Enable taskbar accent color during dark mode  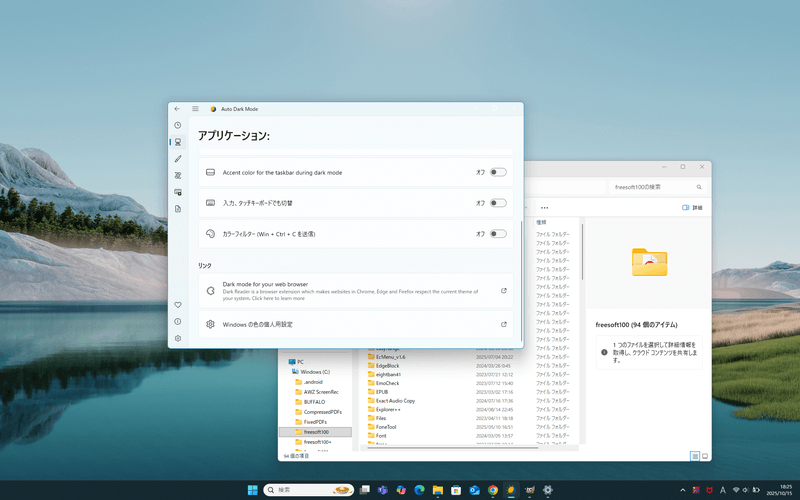click(x=497, y=173)
